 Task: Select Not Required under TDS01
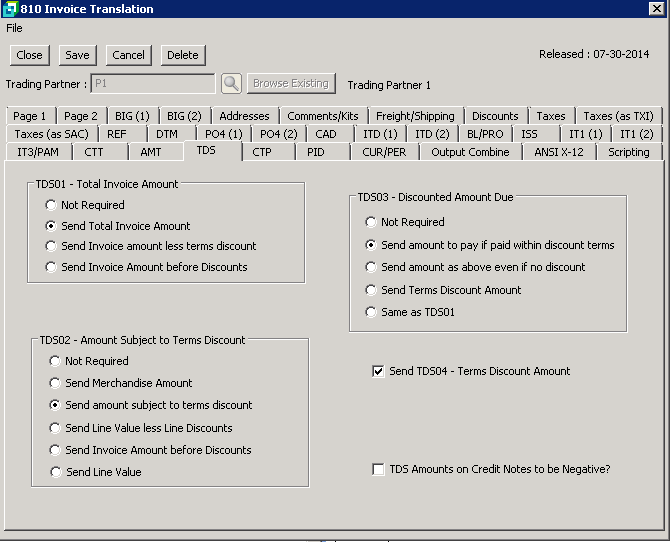[52, 205]
